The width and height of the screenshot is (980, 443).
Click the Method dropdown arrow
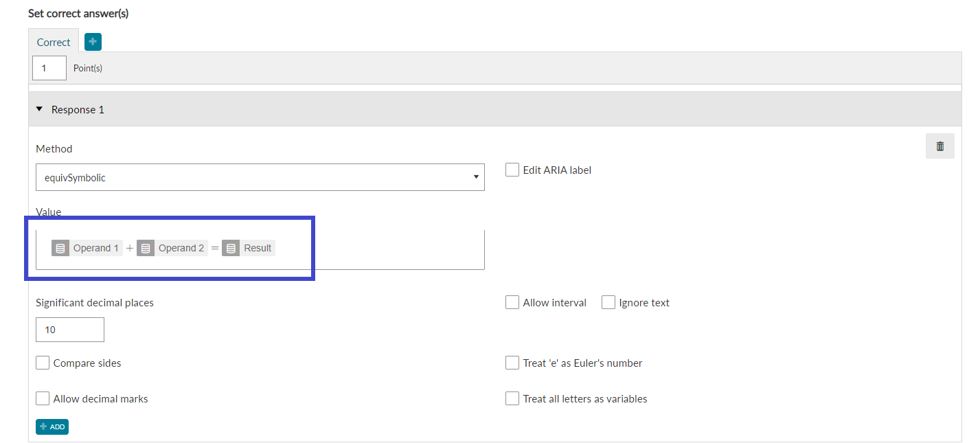point(476,177)
